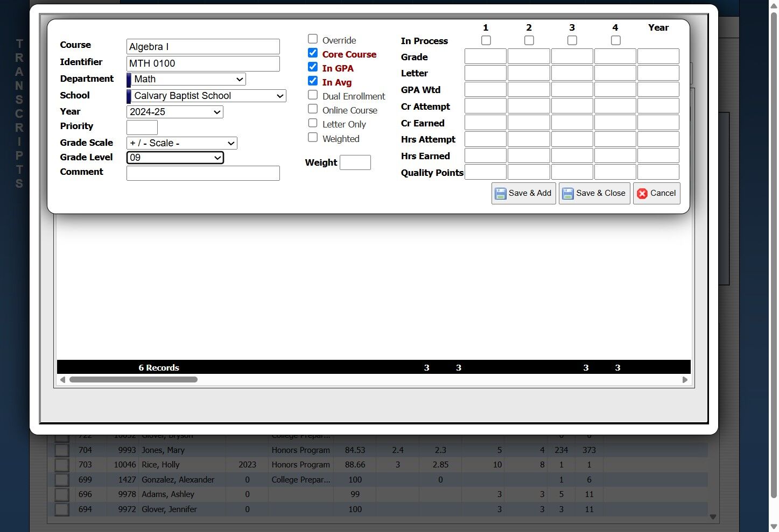Image resolution: width=779 pixels, height=532 pixels.
Task: Click the GPA Wtd field for term 3
Action: coord(572,89)
